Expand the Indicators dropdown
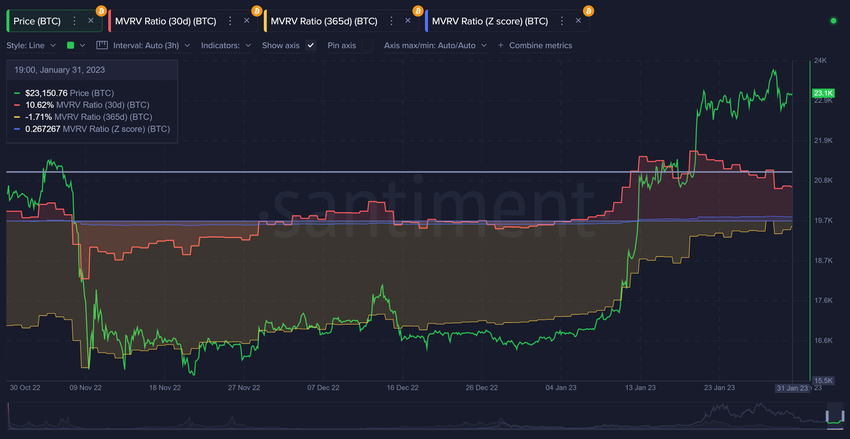 226,46
